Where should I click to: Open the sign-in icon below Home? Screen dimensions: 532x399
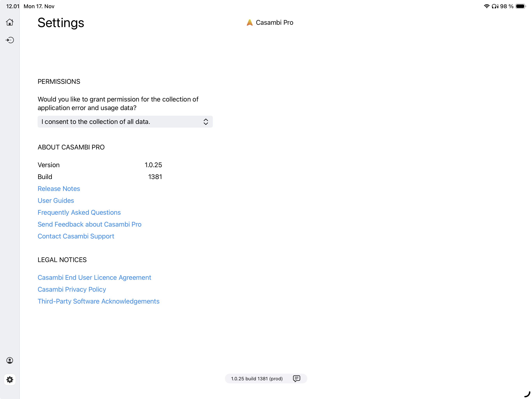click(10, 40)
